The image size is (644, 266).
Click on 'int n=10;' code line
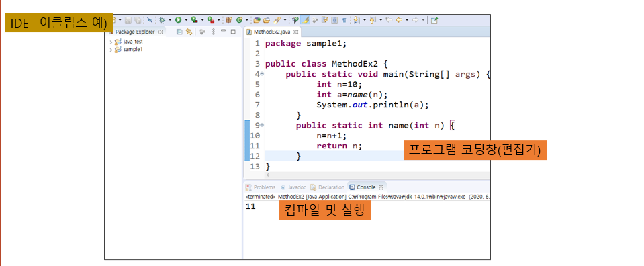pyautogui.click(x=340, y=84)
